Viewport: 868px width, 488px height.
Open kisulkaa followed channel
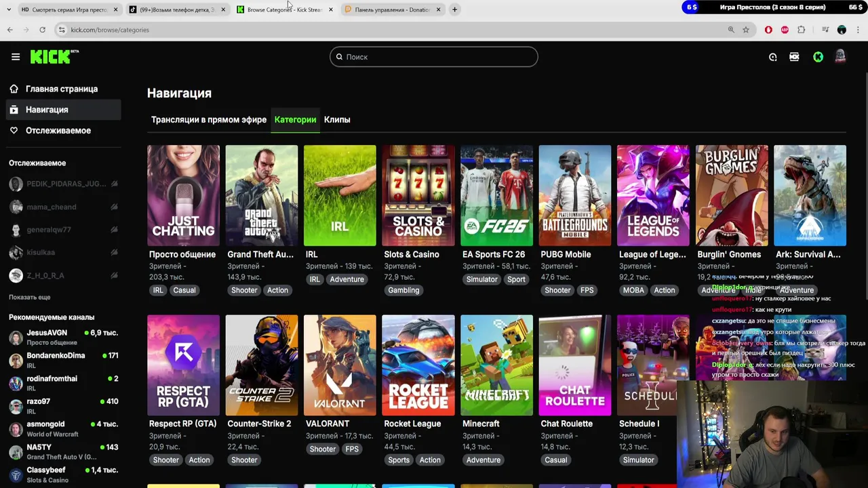[64, 252]
